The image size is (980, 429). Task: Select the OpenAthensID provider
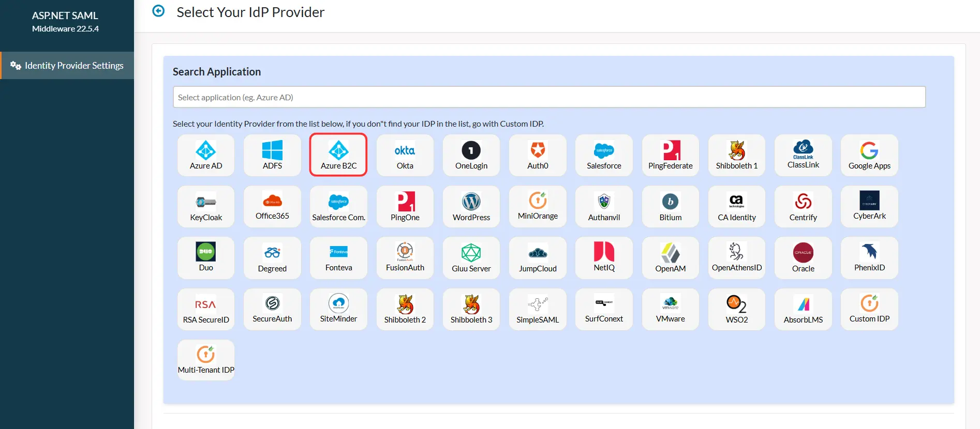(x=737, y=257)
